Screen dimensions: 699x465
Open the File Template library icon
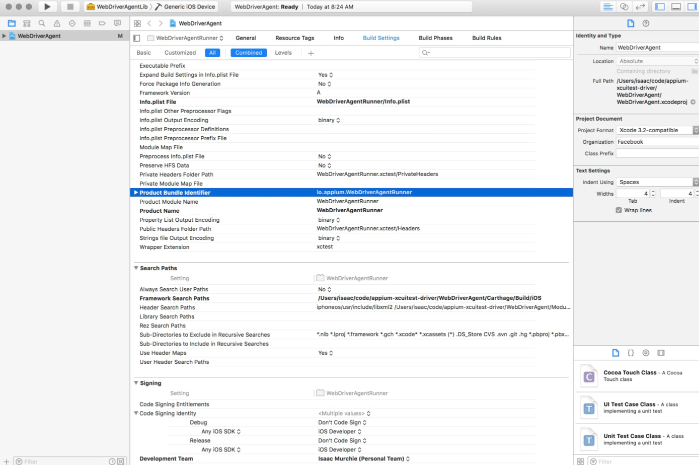pyautogui.click(x=614, y=353)
